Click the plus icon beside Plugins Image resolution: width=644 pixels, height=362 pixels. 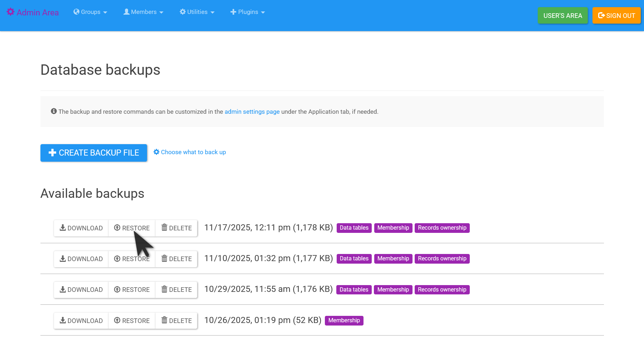233,12
